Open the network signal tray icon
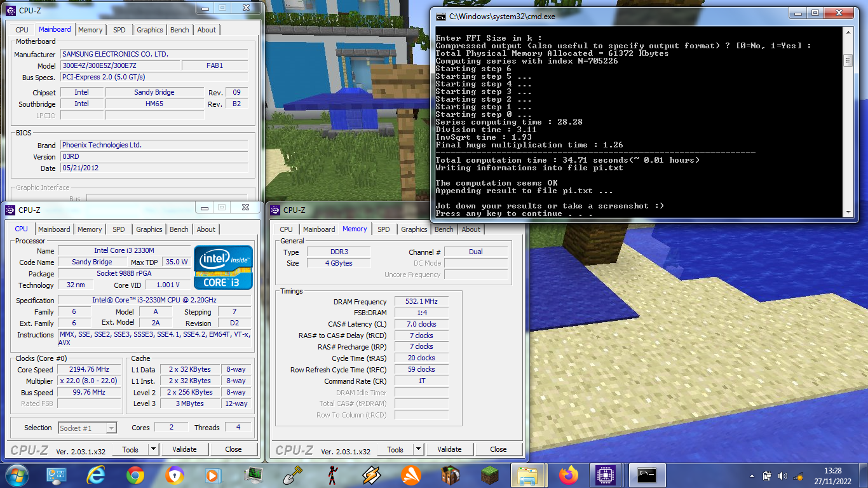 797,476
